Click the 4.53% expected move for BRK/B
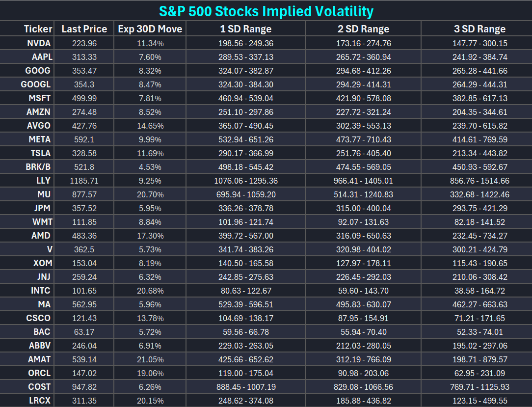 (150, 167)
